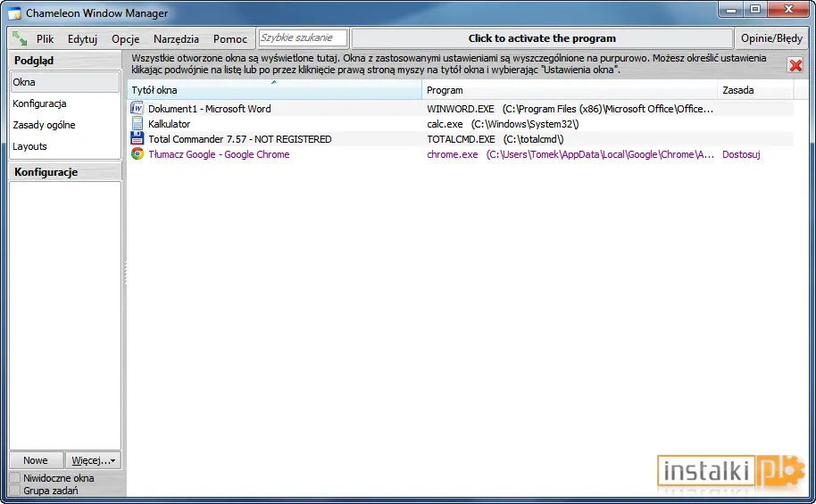Open the Opcje menu
Image resolution: width=816 pixels, height=504 pixels.
125,39
